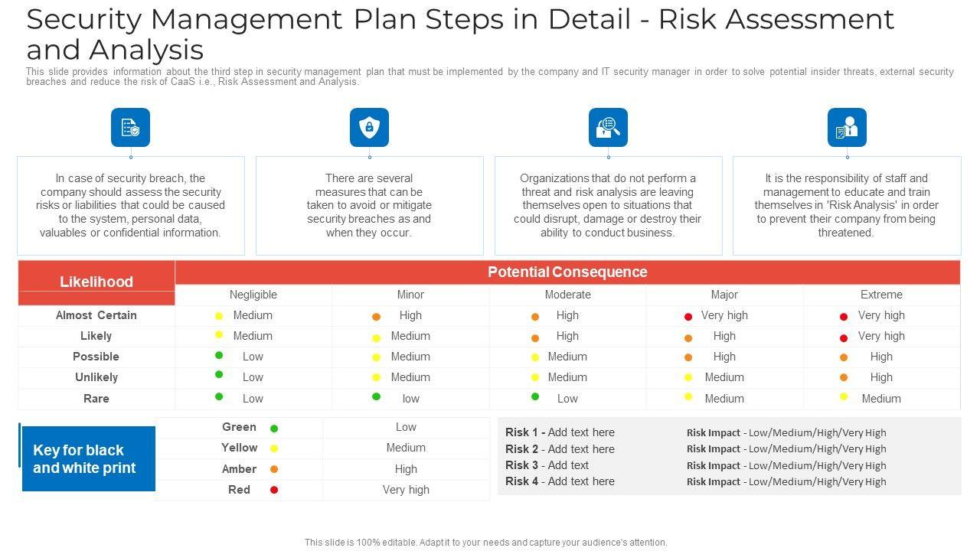Click the Risk Impact text for Risk 2
Image resolution: width=980 pixels, height=551 pixels.
pos(786,449)
